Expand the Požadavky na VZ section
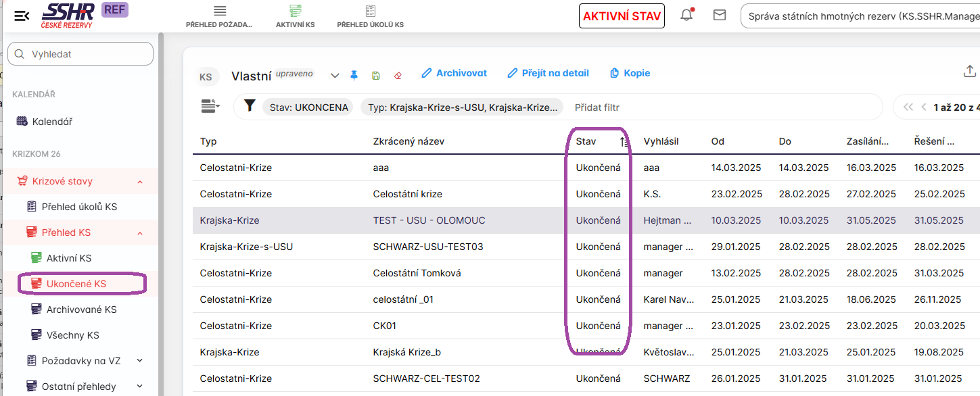Viewport: 980px width, 396px height. pyautogui.click(x=139, y=361)
